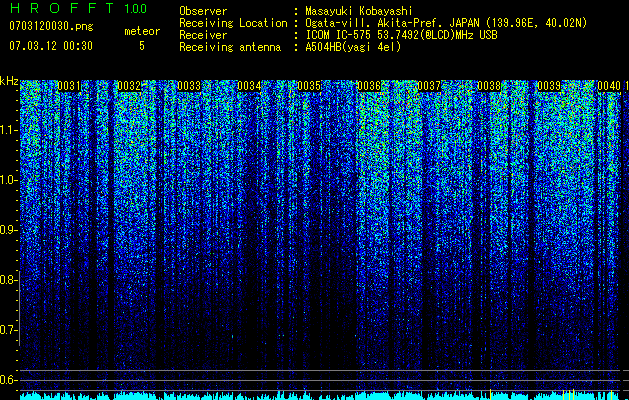Click the 0032 time marker
This screenshot has height=400, width=629.
click(129, 86)
